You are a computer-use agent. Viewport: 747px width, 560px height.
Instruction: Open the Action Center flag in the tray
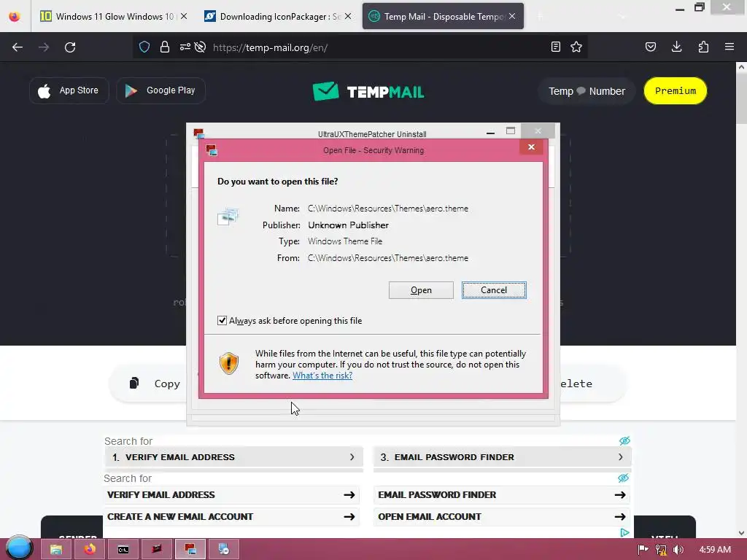pyautogui.click(x=643, y=550)
